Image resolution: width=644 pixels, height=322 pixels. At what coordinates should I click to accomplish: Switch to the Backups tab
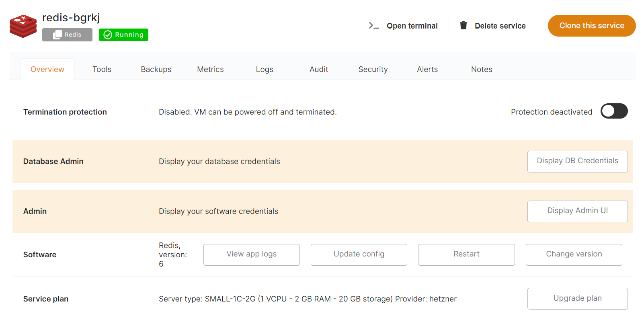[156, 70]
